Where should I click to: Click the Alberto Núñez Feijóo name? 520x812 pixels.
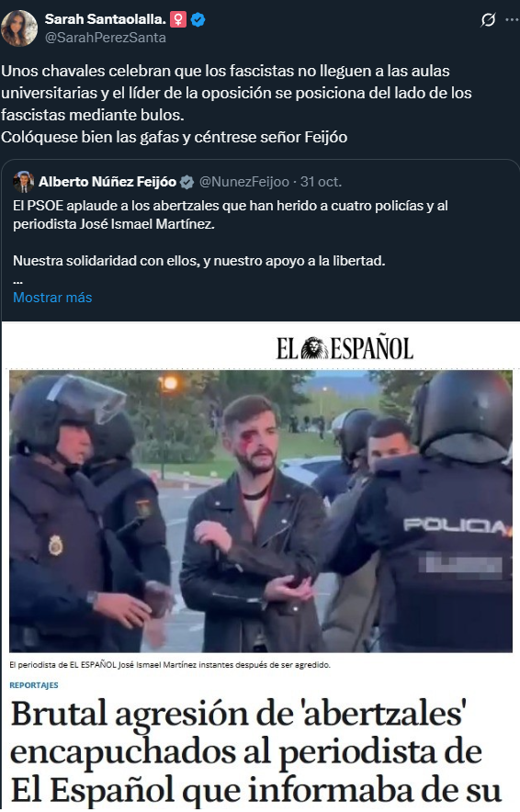(107, 182)
